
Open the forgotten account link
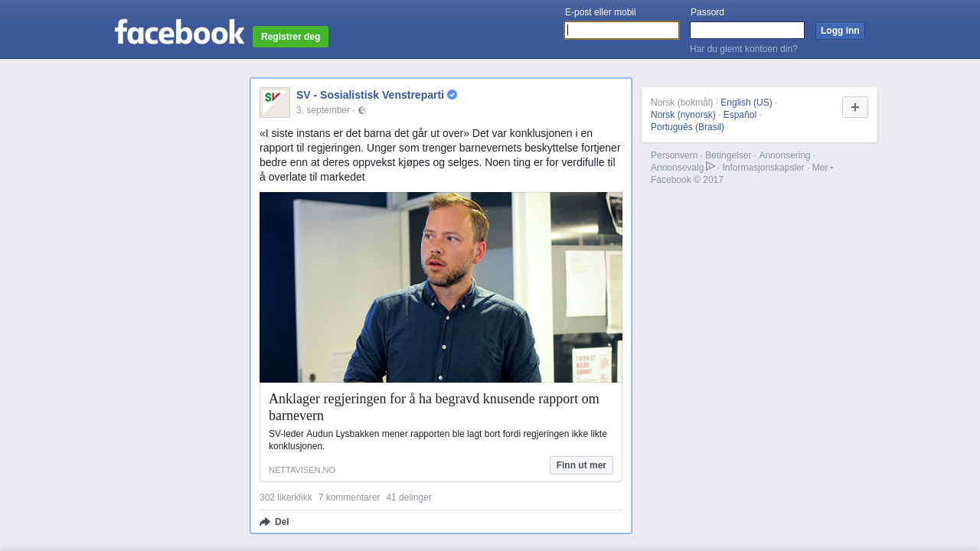[x=743, y=49]
